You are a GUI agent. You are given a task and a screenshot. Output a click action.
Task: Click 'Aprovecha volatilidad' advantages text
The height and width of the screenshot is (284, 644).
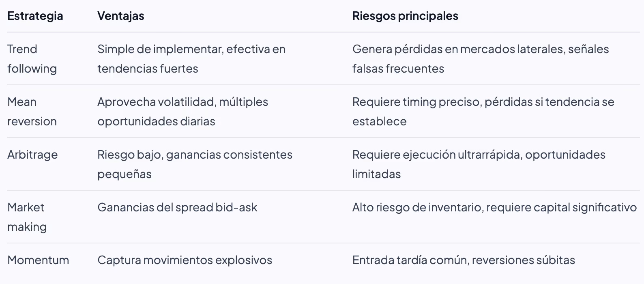[x=156, y=102]
